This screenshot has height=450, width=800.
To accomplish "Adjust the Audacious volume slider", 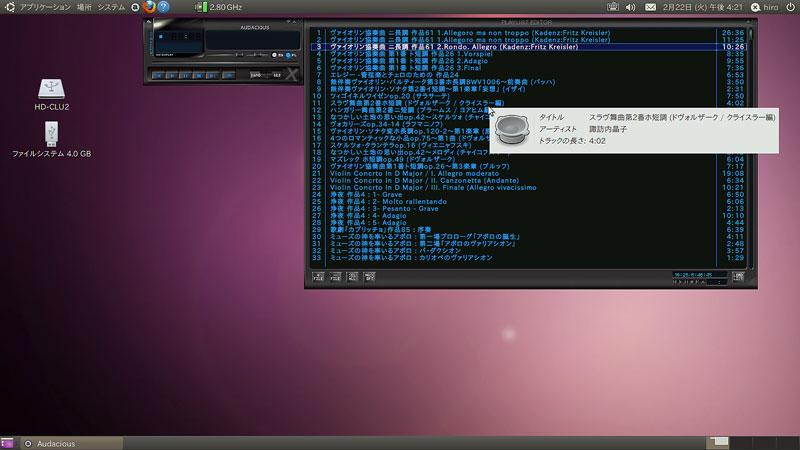I will (x=225, y=55).
